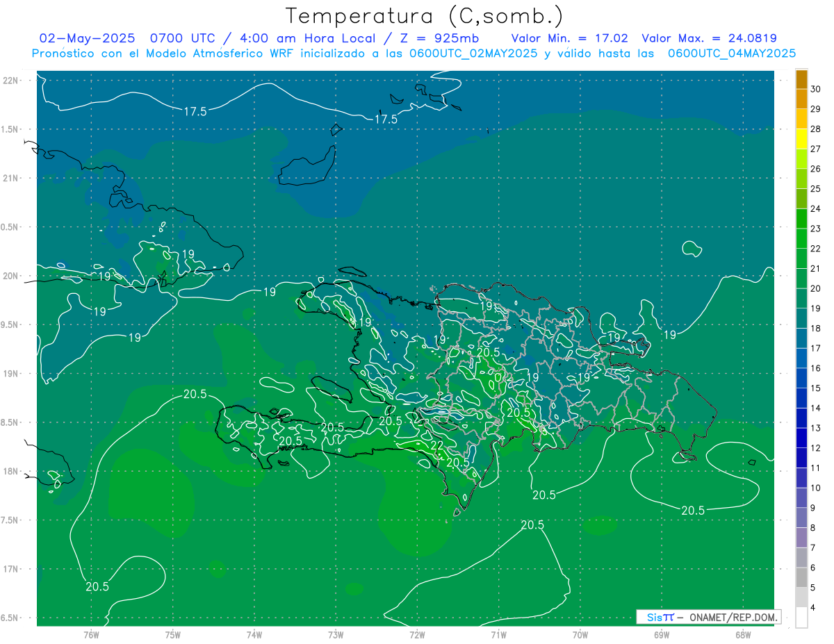Image resolution: width=834 pixels, height=644 pixels.
Task: Select the pressure level "Z = 925mb"
Action: pyautogui.click(x=439, y=38)
